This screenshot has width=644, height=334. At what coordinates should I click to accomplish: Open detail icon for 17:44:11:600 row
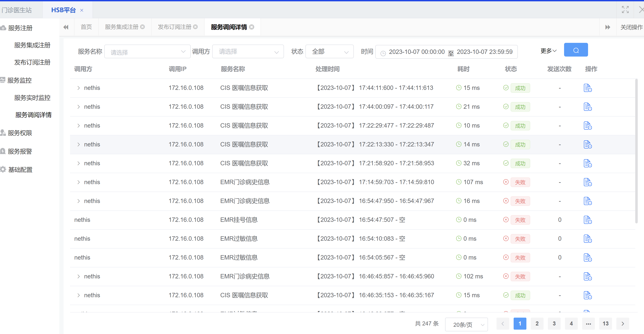click(x=587, y=88)
